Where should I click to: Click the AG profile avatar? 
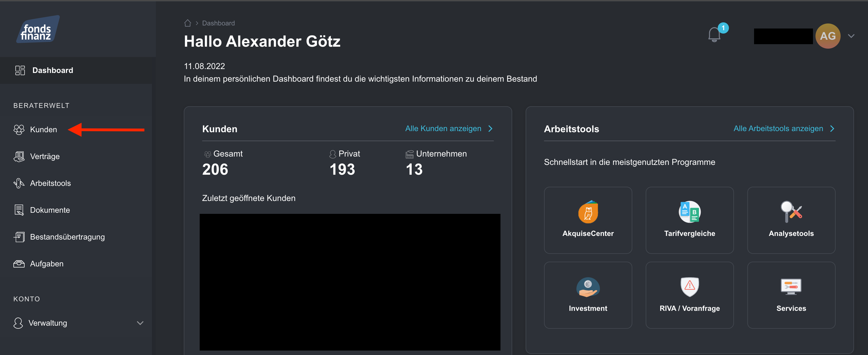coord(828,36)
